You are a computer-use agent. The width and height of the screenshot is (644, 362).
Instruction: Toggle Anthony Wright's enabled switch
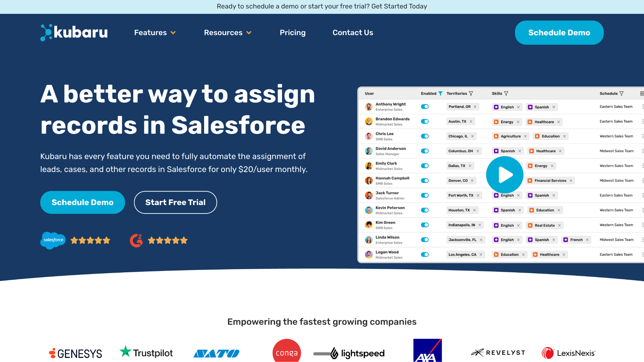pos(425,107)
